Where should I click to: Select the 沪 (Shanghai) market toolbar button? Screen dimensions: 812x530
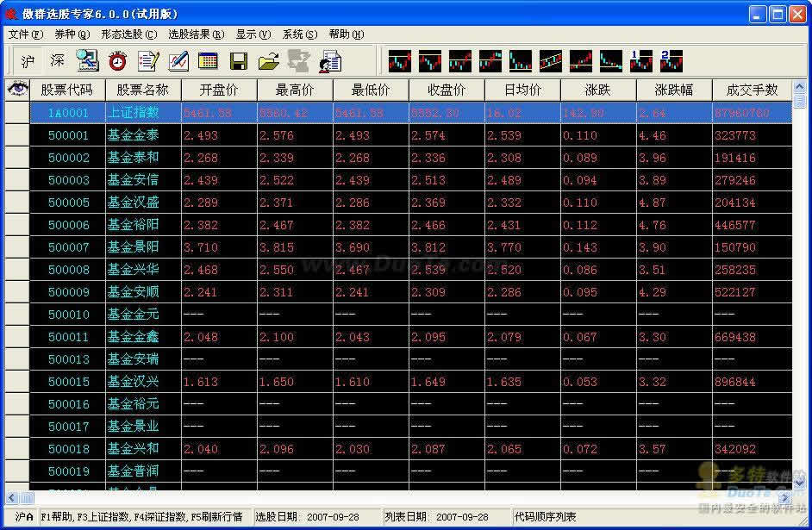point(28,61)
